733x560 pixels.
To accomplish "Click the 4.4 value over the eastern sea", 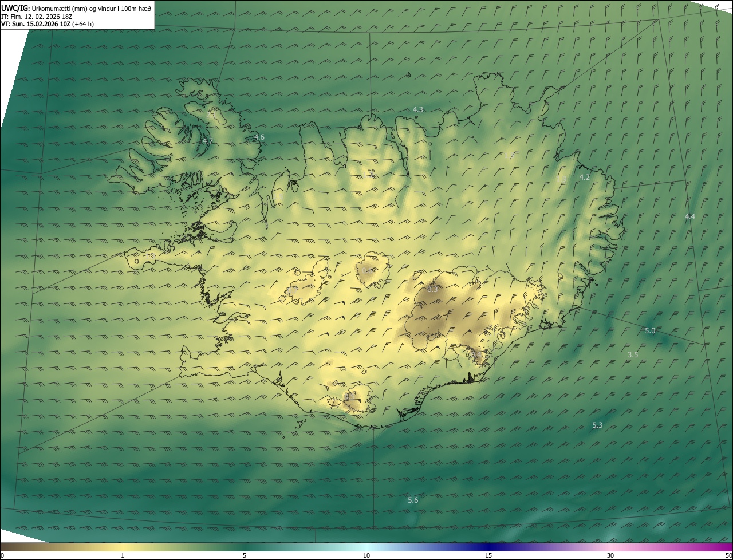I will (x=690, y=216).
